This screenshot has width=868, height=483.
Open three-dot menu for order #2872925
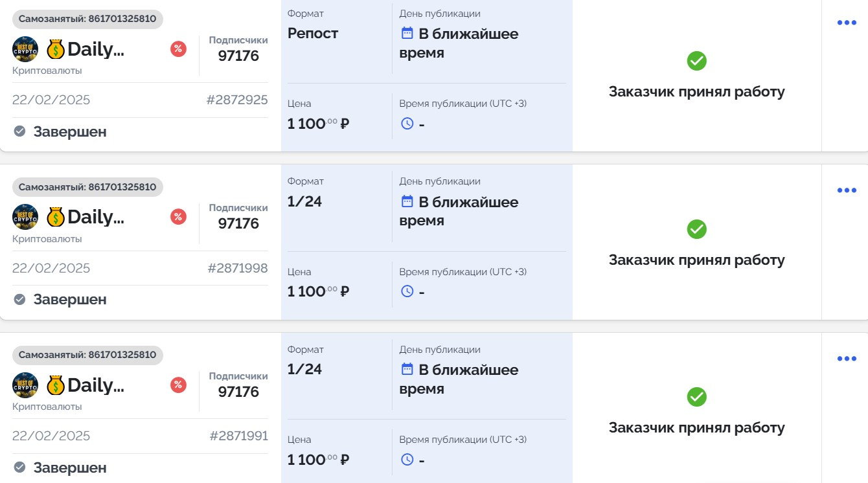pos(847,23)
